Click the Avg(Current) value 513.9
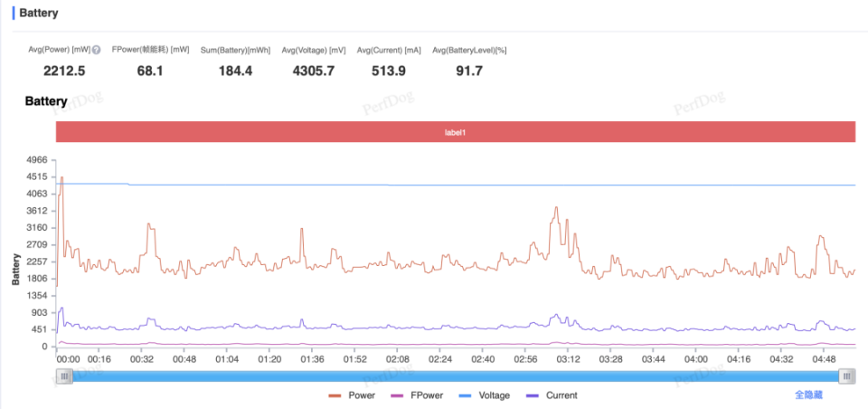 point(389,71)
